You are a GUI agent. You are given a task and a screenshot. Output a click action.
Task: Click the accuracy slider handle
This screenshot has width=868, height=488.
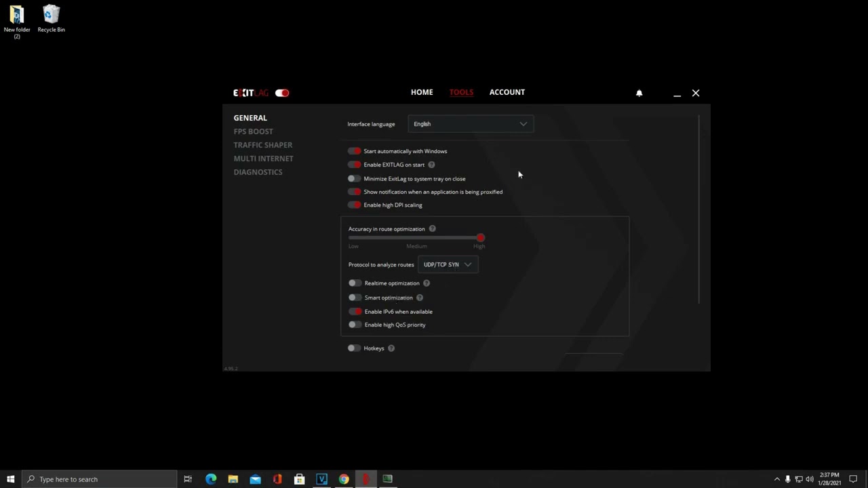point(480,238)
